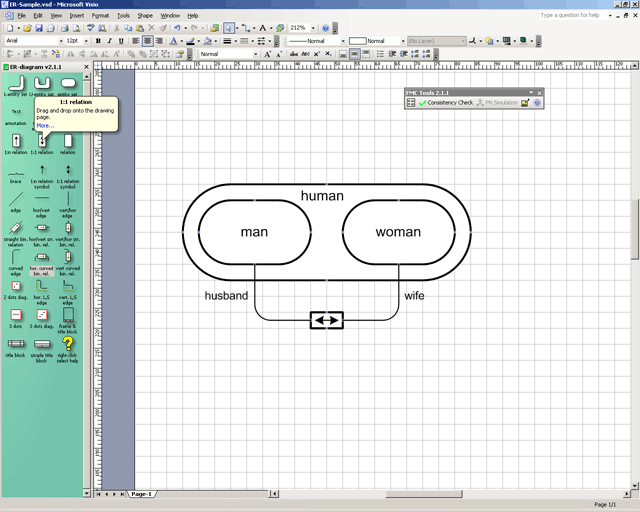Toggle Bold formatting

[x=98, y=41]
